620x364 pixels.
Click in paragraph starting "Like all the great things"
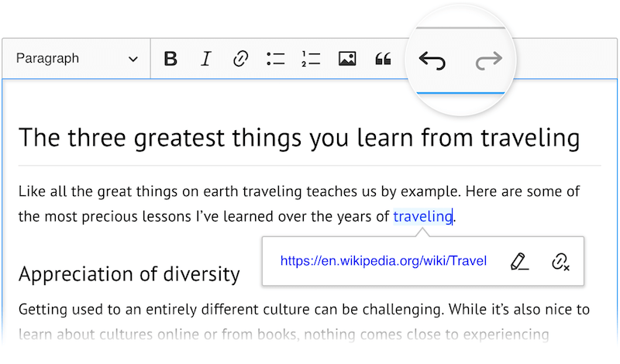[x=299, y=204]
